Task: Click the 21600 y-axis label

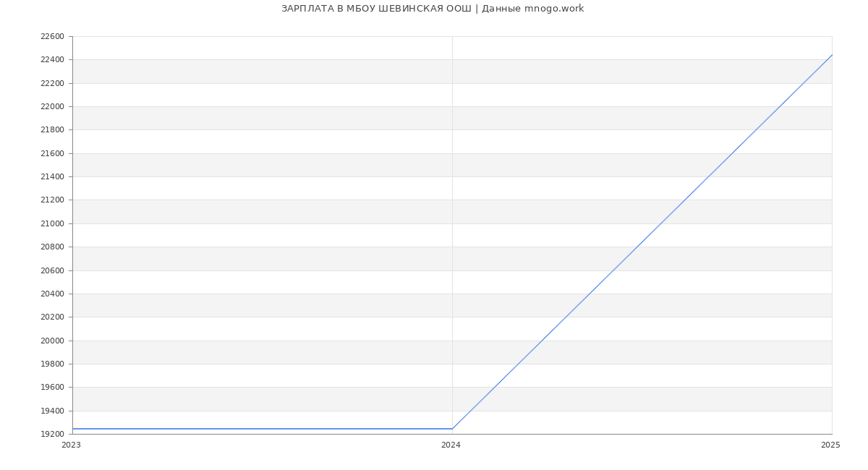Action: pyautogui.click(x=52, y=153)
